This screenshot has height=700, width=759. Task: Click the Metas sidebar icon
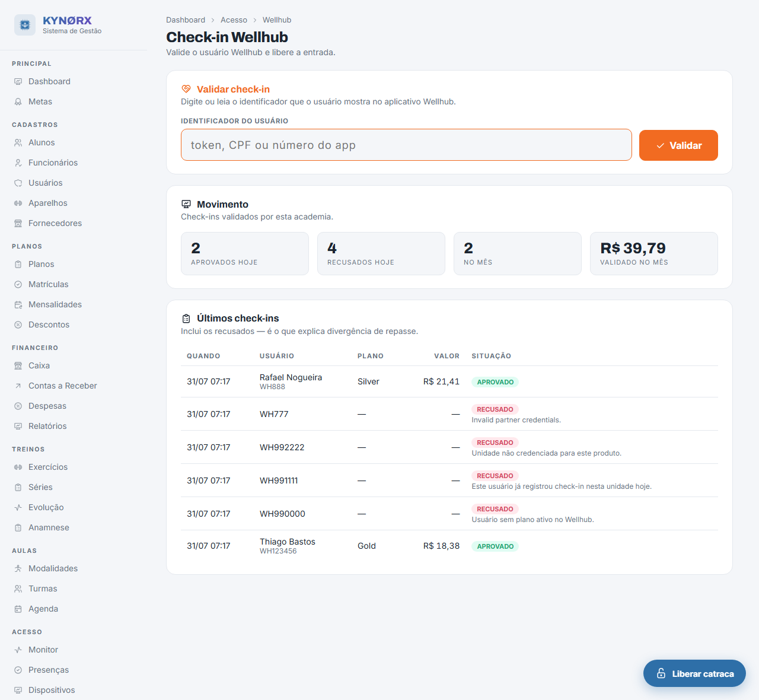click(x=18, y=102)
